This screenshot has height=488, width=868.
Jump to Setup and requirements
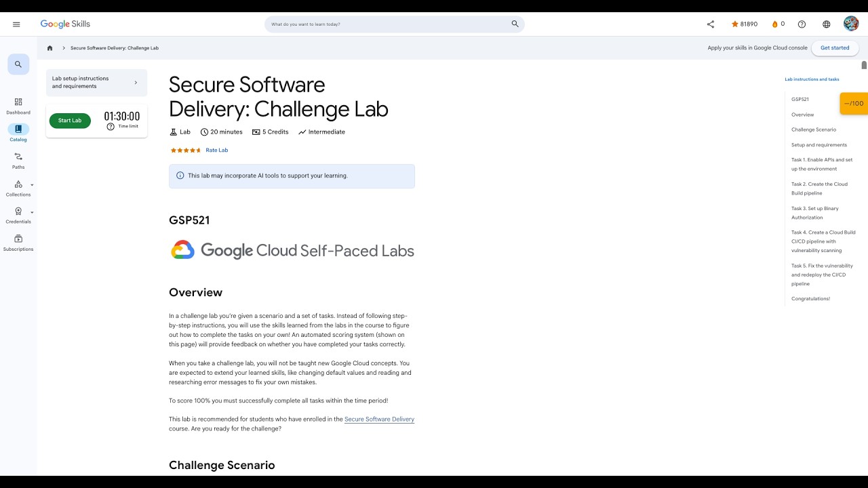[x=819, y=145]
